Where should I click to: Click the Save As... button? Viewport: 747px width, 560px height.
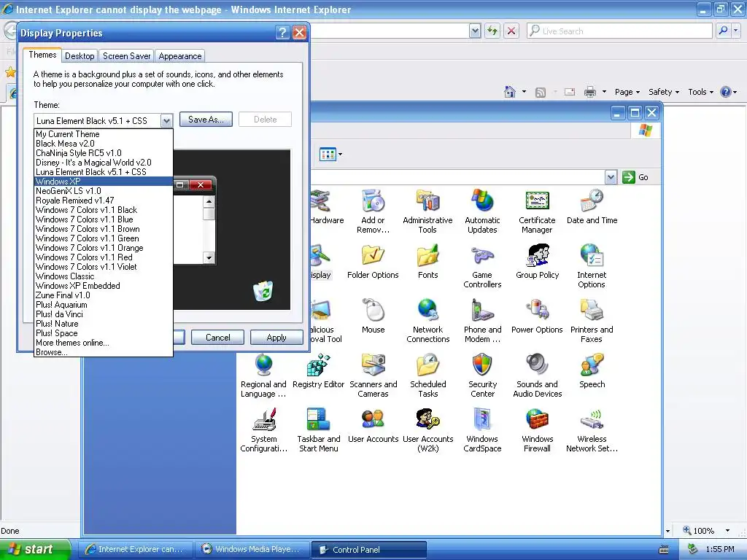click(206, 120)
